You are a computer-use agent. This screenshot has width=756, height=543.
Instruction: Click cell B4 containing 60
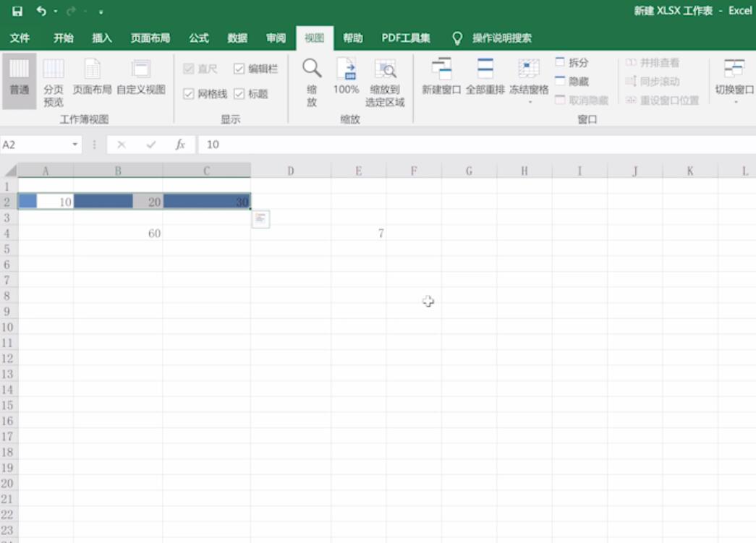[x=118, y=234]
